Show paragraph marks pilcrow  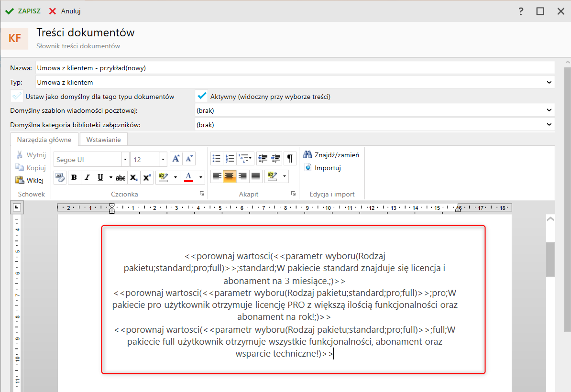(289, 158)
